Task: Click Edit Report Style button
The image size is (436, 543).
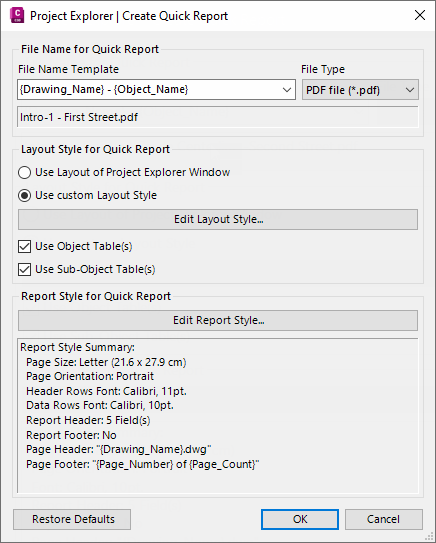Action: tap(218, 320)
